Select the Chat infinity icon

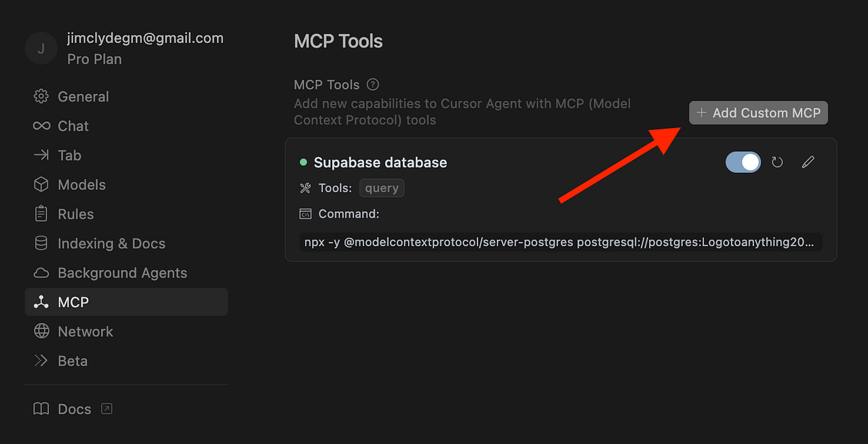pos(41,126)
